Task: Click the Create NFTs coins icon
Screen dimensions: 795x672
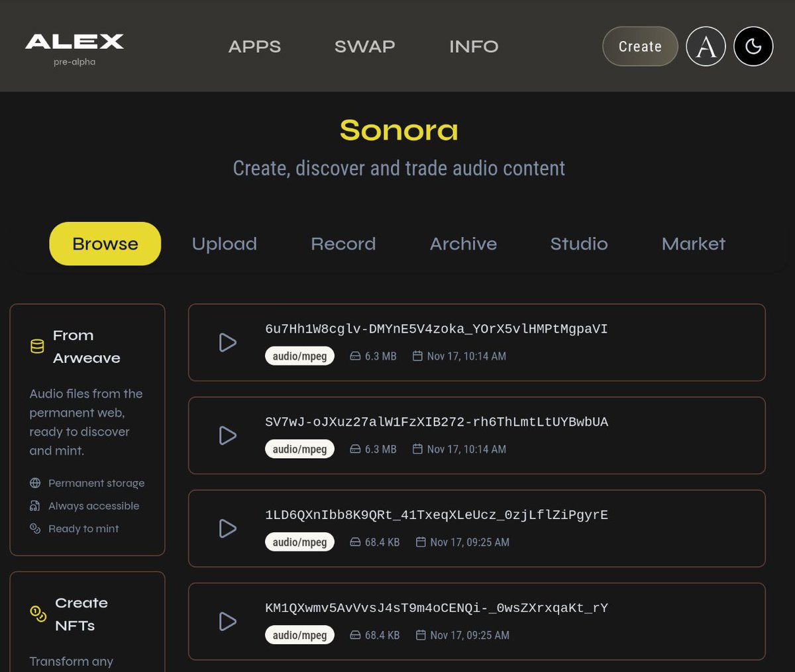Action: (x=38, y=614)
